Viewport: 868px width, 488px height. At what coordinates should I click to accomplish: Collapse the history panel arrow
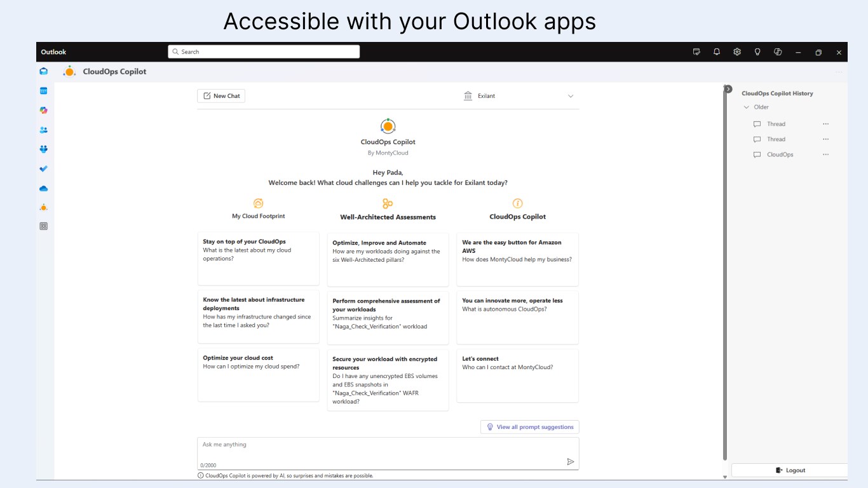(728, 89)
